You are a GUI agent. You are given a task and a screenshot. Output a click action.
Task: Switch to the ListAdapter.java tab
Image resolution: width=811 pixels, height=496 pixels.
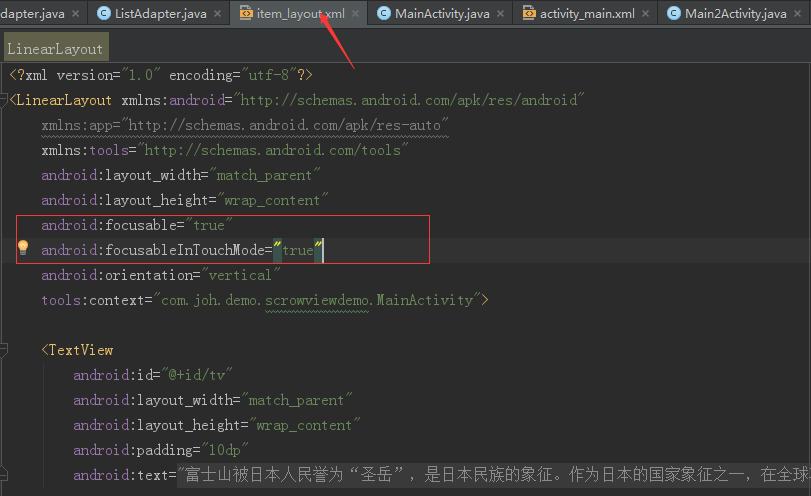pyautogui.click(x=160, y=13)
